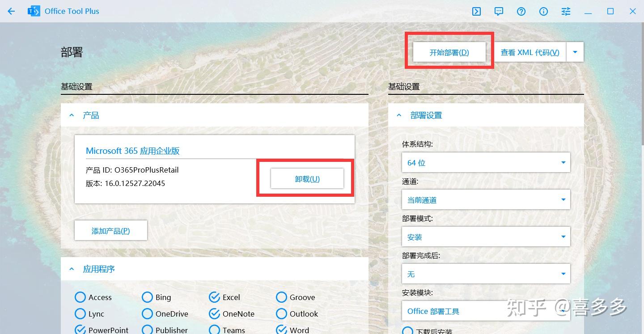
Task: Uncheck the PowerPoint application
Action: [80, 330]
